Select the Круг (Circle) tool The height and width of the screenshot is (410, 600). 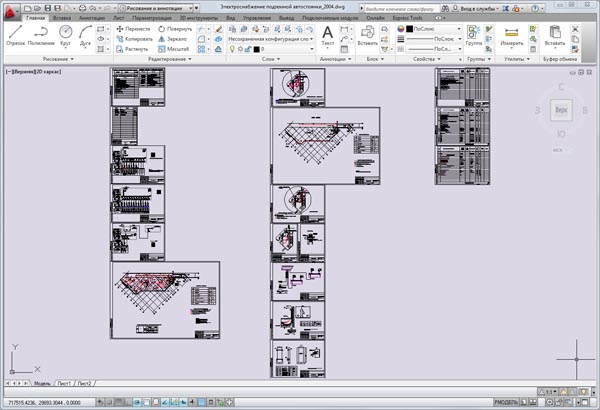click(66, 35)
